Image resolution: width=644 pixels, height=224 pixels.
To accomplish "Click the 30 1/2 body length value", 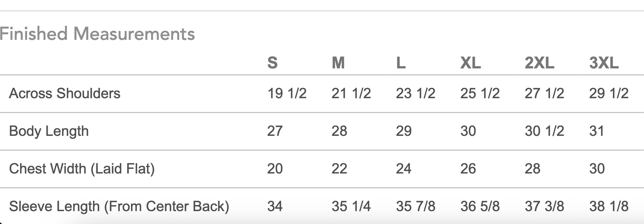I will point(544,131).
